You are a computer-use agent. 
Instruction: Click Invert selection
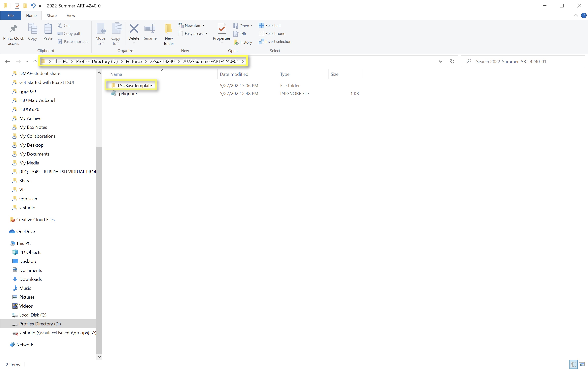[x=275, y=42]
